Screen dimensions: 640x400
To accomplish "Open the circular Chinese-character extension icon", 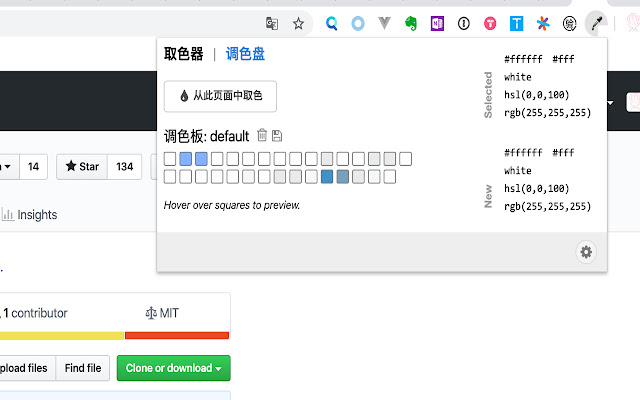I will pyautogui.click(x=569, y=23).
